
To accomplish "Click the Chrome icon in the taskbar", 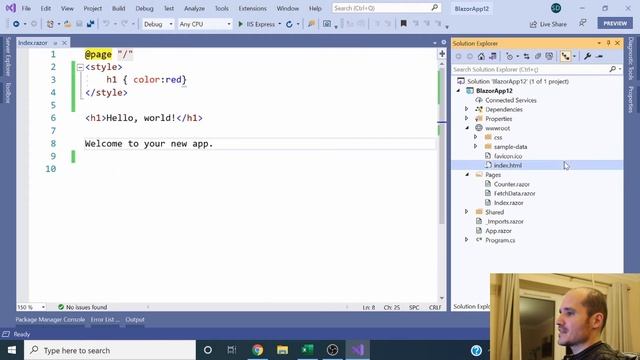I will (258, 350).
